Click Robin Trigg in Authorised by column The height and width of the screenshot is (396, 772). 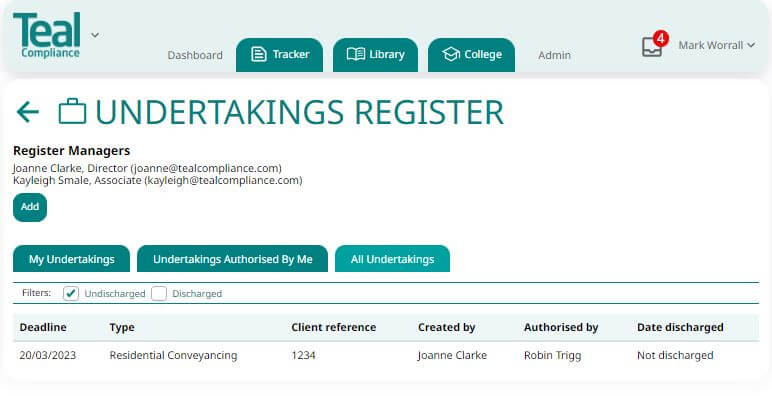click(x=552, y=356)
